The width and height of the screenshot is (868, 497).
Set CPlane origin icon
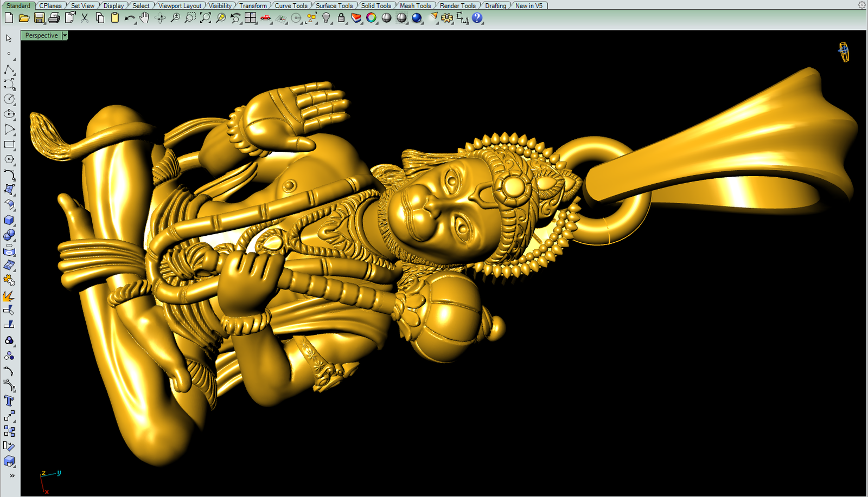281,18
